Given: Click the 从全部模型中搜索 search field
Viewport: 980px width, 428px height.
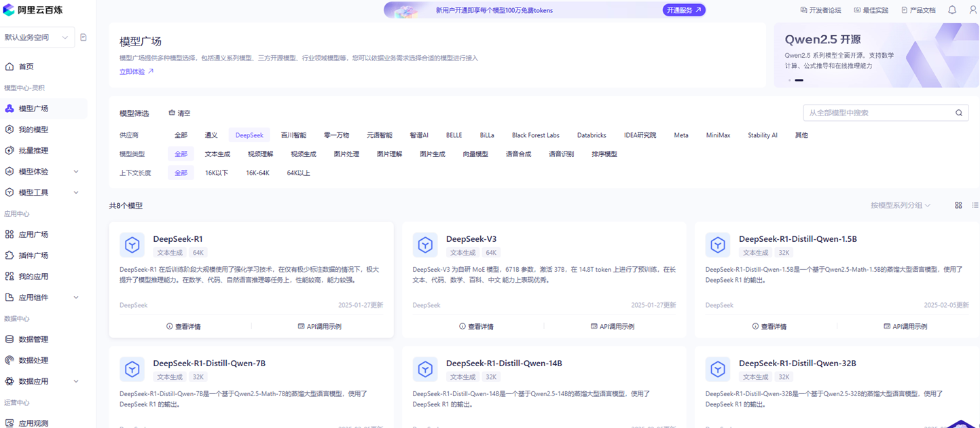Looking at the screenshot, I should [886, 113].
